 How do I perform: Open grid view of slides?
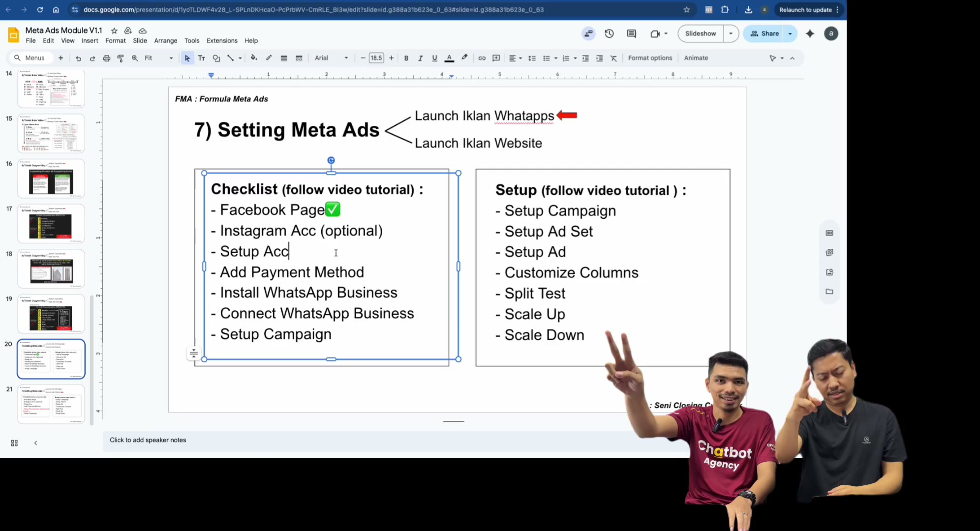pos(14,443)
